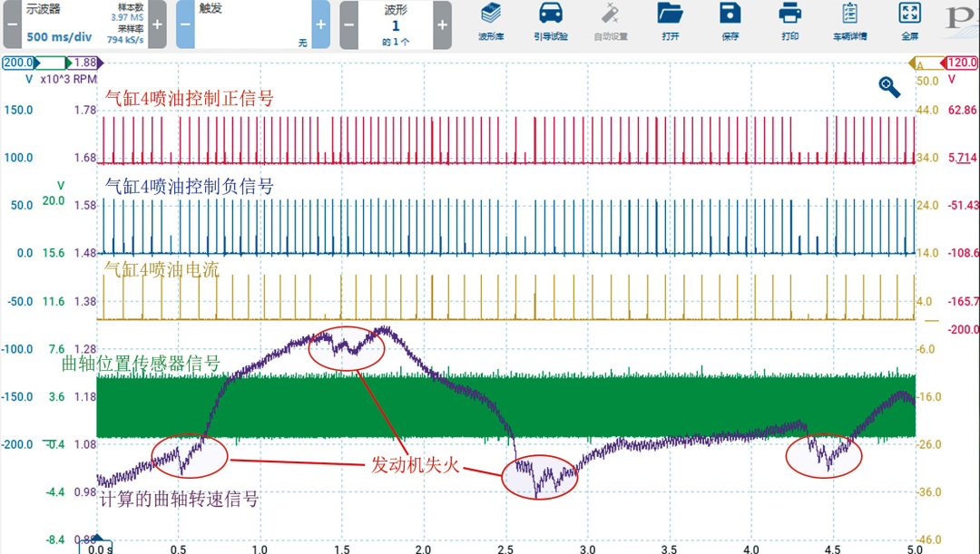Click the 发动机失火 annotation text
980x554 pixels.
coord(416,464)
